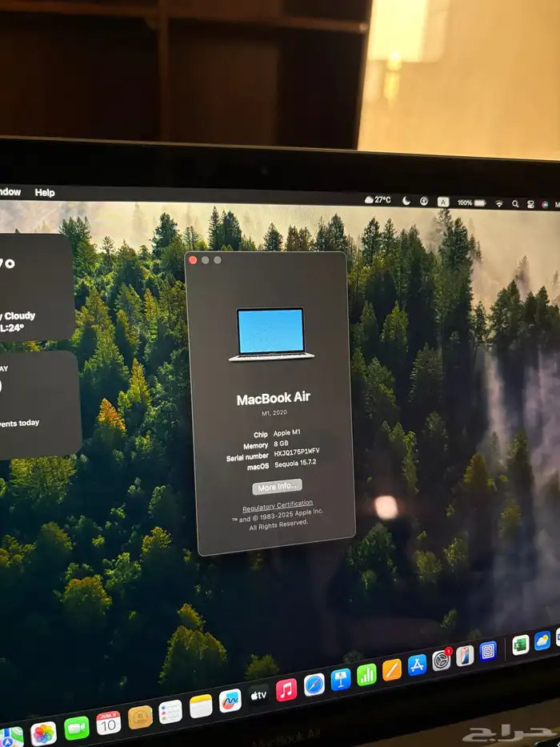The width and height of the screenshot is (560, 747).
Task: Open Numbers from the Dock
Action: 366,675
